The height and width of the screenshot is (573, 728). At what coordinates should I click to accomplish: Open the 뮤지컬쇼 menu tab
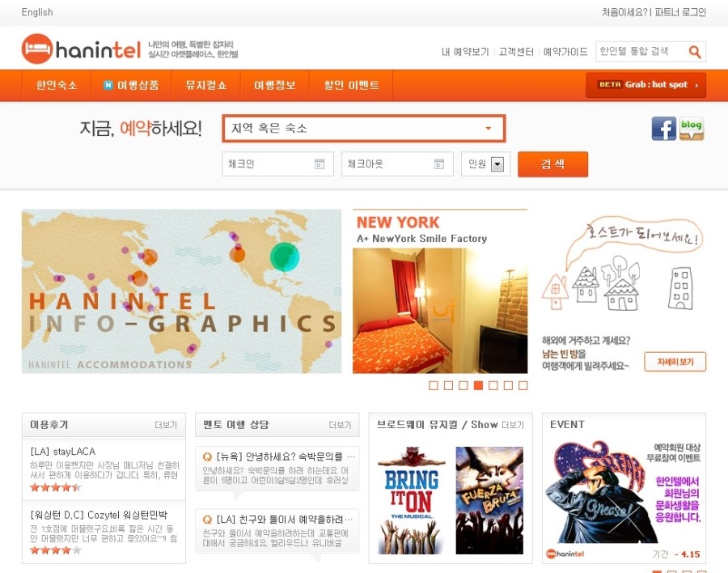206,85
